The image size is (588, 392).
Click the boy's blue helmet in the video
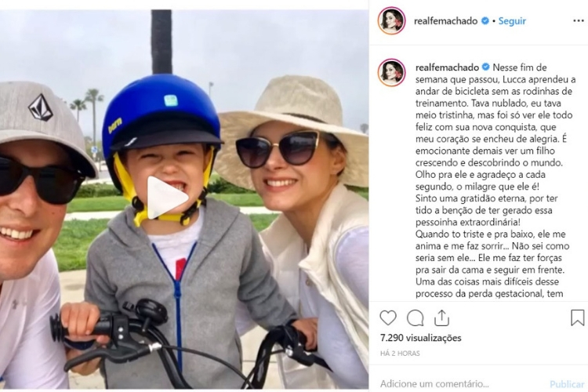point(162,112)
